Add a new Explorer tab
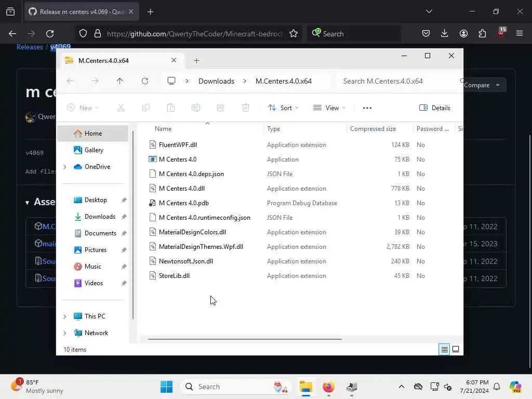532x399 pixels. [x=196, y=61]
